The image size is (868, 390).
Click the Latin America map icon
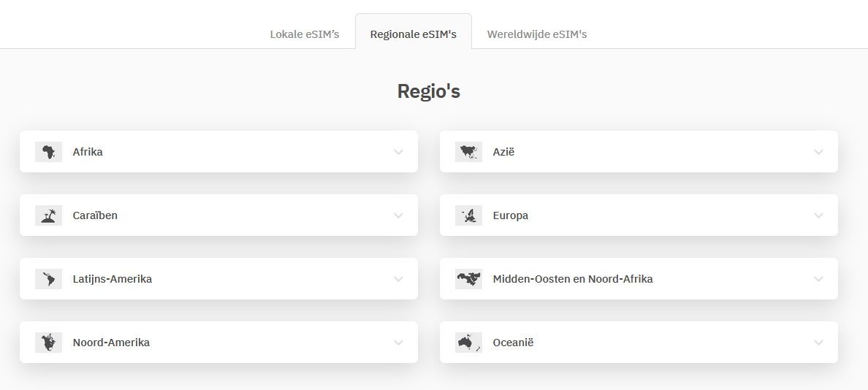pos(48,279)
